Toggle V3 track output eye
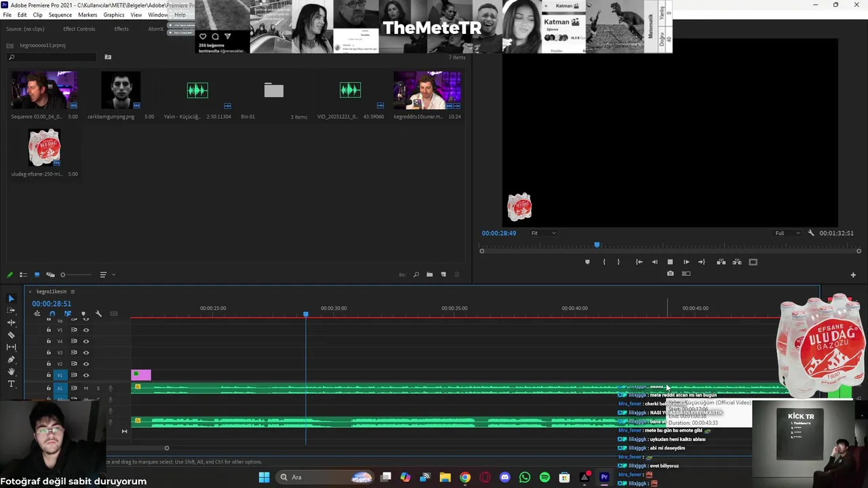 tap(86, 352)
